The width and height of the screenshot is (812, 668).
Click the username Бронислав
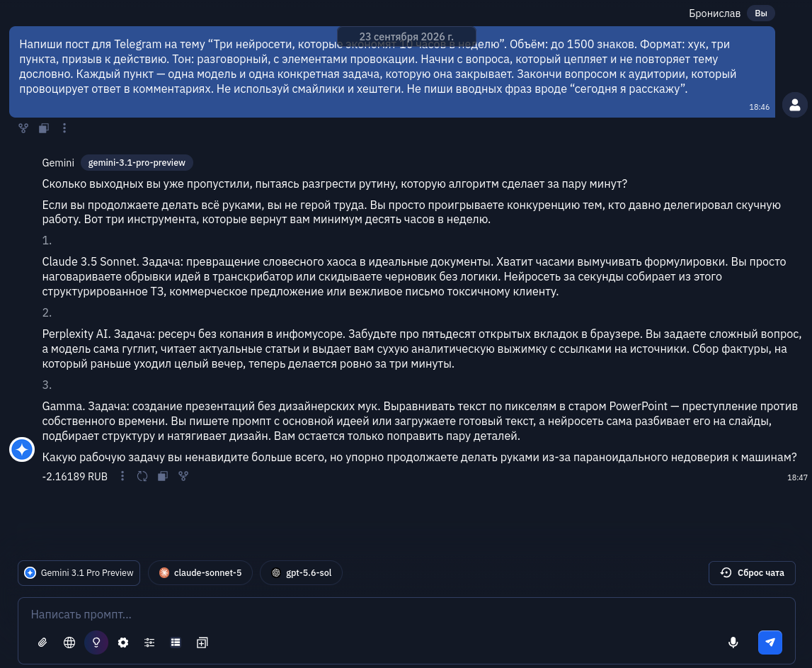[714, 13]
